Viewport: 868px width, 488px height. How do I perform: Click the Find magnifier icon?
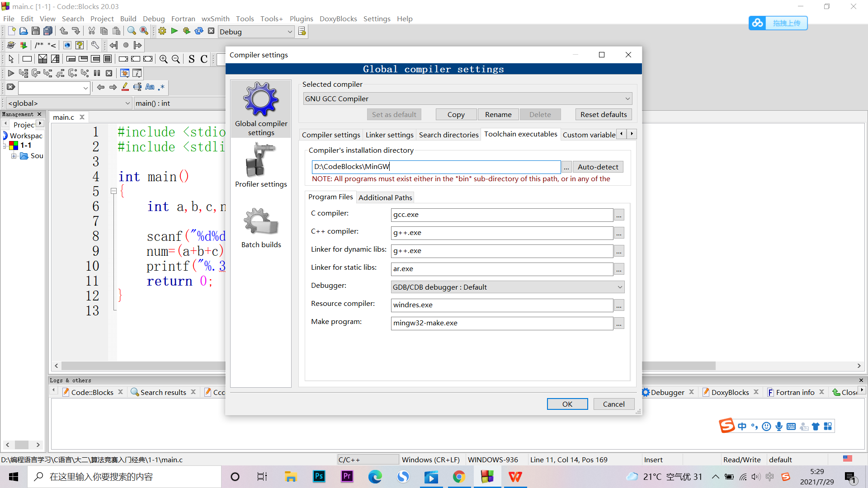click(132, 31)
